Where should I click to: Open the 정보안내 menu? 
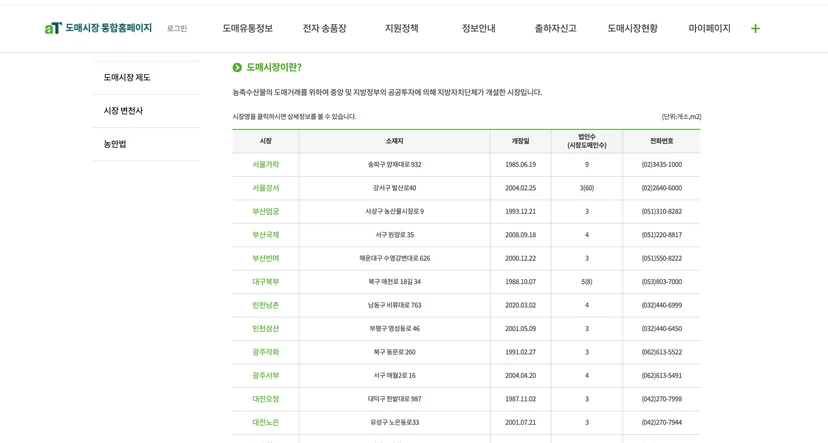[479, 29]
